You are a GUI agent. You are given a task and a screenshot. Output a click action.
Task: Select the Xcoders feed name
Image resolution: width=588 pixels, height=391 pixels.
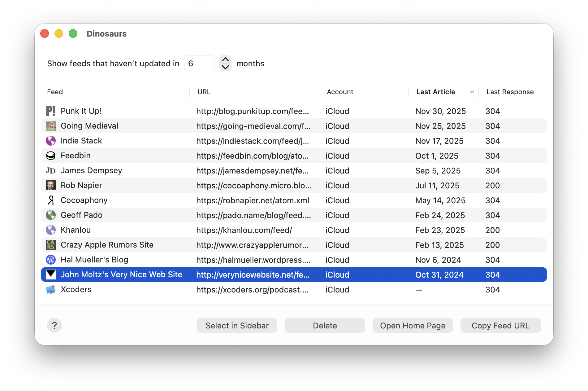pyautogui.click(x=76, y=289)
